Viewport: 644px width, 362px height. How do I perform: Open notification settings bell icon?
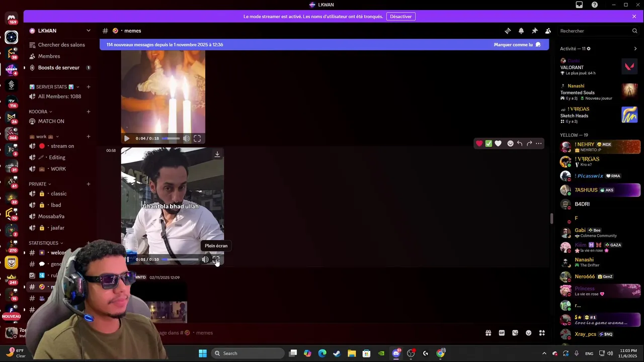tap(521, 31)
